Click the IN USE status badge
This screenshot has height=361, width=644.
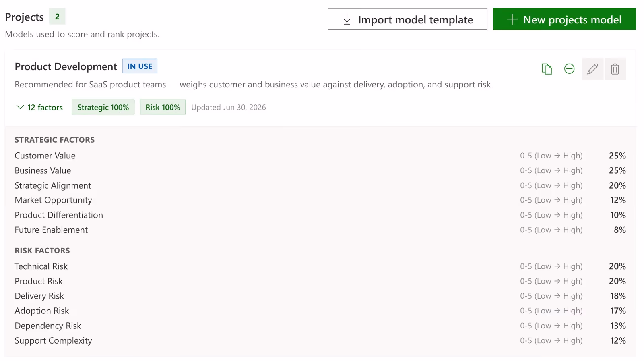[x=140, y=66]
